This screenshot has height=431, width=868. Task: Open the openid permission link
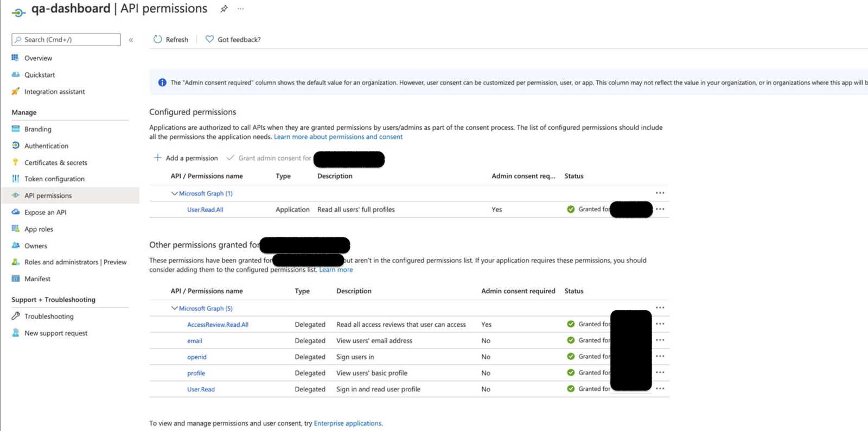(197, 357)
